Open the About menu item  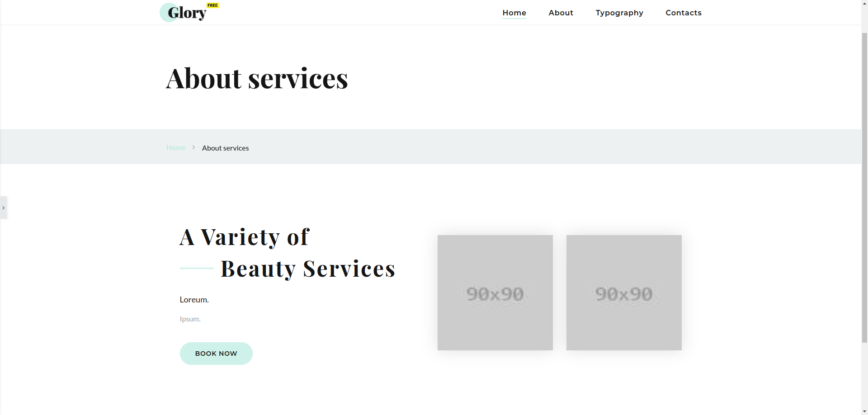[561, 13]
